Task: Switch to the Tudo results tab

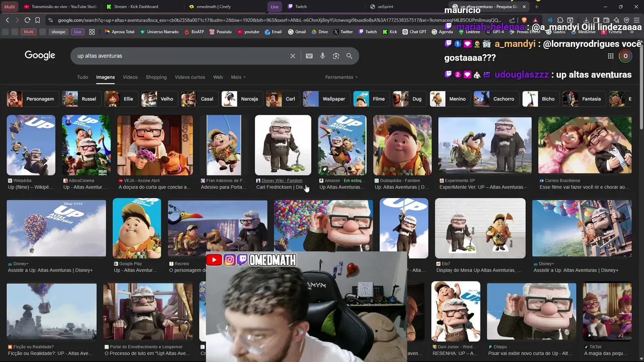Action: pyautogui.click(x=83, y=77)
